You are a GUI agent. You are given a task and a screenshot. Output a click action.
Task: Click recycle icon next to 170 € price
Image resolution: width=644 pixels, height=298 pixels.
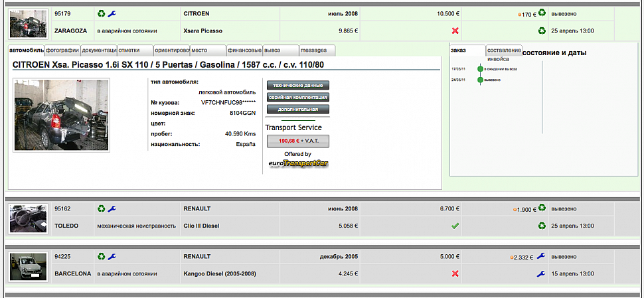coord(542,13)
